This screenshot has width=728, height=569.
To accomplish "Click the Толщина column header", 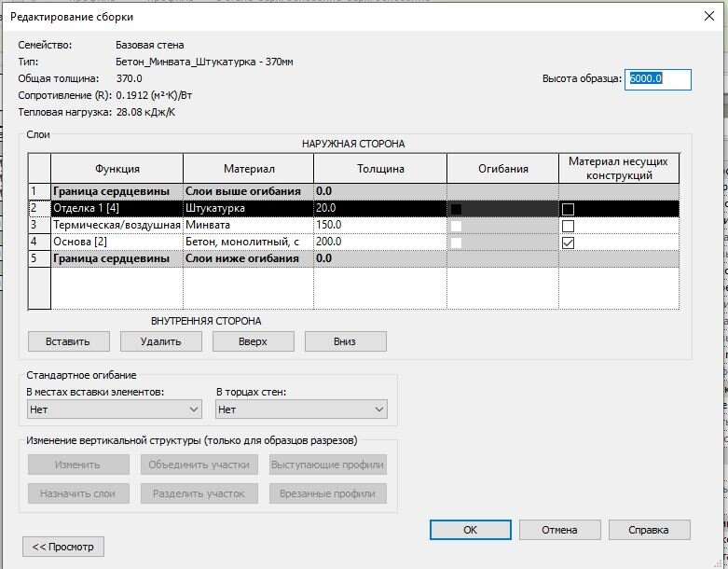I will (380, 169).
